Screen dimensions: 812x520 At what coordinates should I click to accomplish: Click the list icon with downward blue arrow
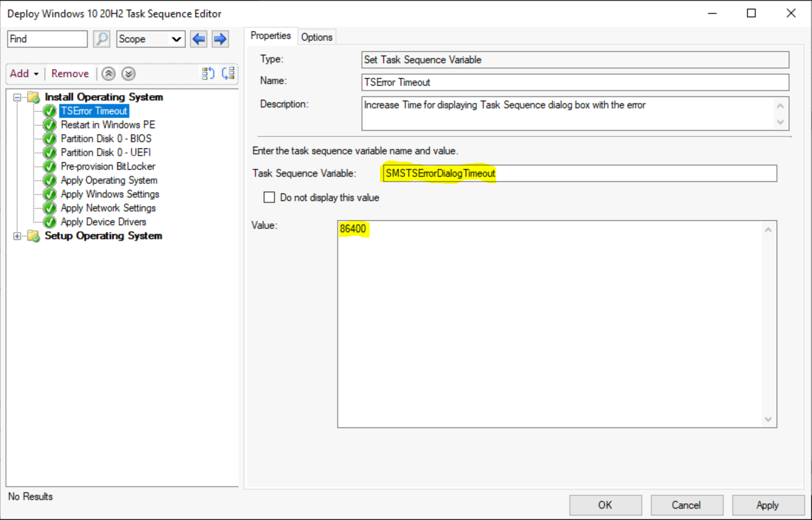pyautogui.click(x=228, y=73)
